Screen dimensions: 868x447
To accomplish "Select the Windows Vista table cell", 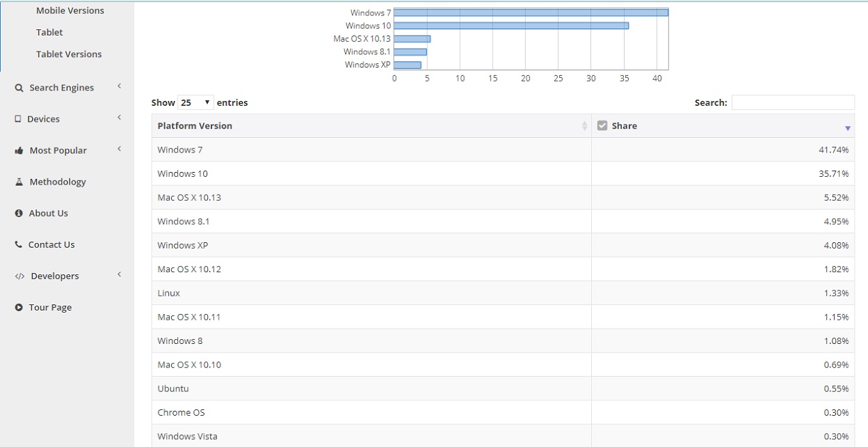I will point(371,437).
